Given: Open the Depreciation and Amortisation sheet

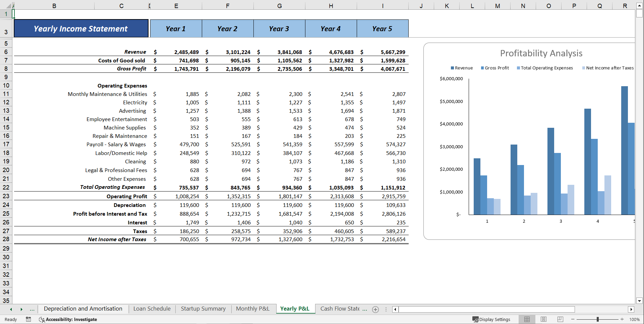Looking at the screenshot, I should [83, 309].
